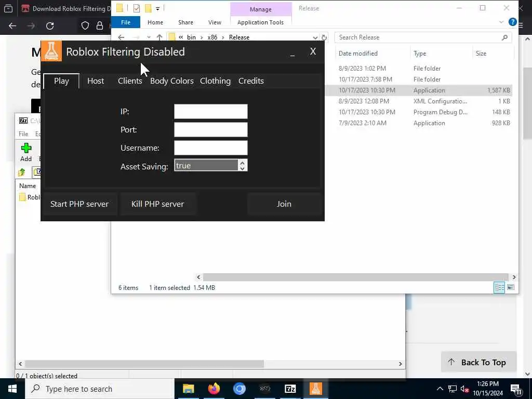This screenshot has height=399, width=532.
Task: Expand the Explorer ribbon chevron
Action: pos(501,22)
